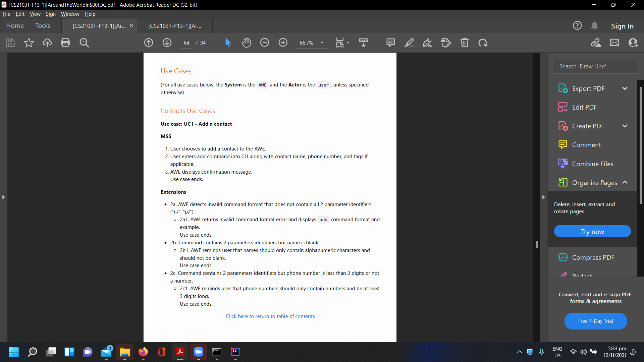Go to next page arrow icon

pyautogui.click(x=167, y=43)
